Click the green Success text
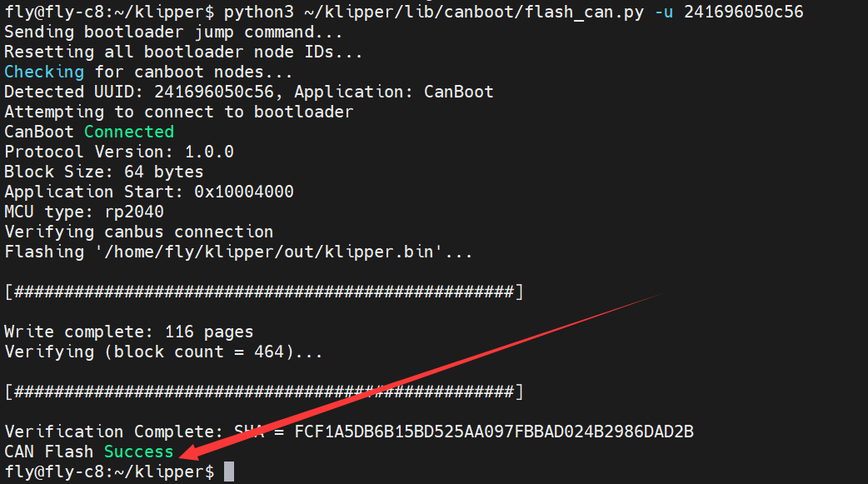Screen dimensions: 868x484 139,452
